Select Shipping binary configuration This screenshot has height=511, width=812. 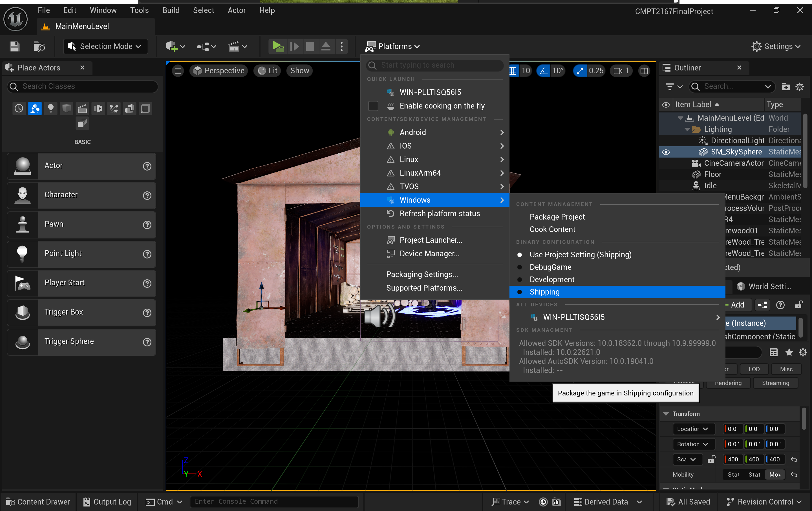point(617,292)
